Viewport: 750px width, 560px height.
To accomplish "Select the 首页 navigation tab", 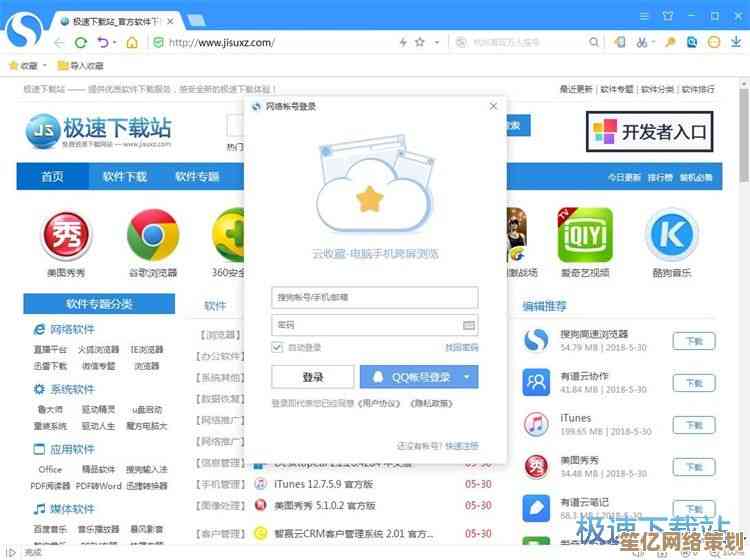I will 52,177.
